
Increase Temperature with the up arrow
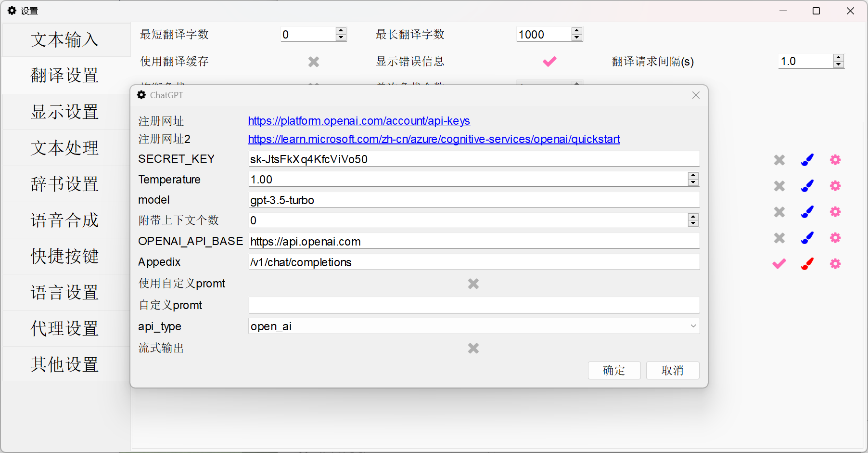coord(693,176)
